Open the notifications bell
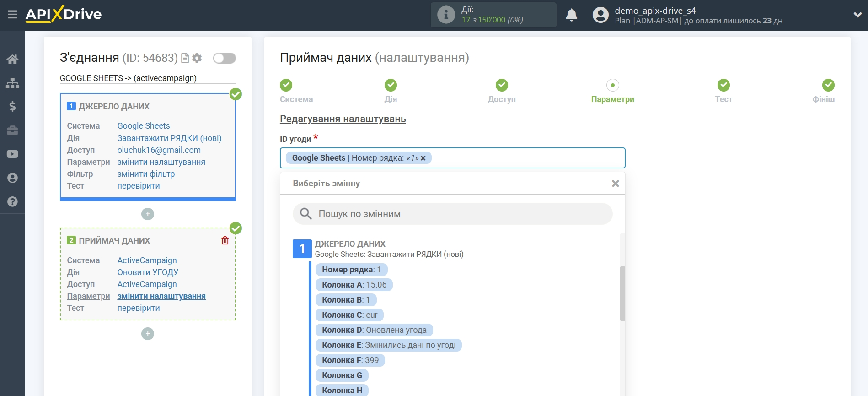The width and height of the screenshot is (868, 396). (x=571, y=15)
